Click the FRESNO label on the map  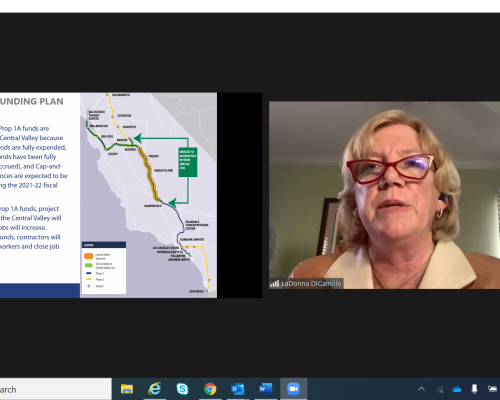point(153,156)
